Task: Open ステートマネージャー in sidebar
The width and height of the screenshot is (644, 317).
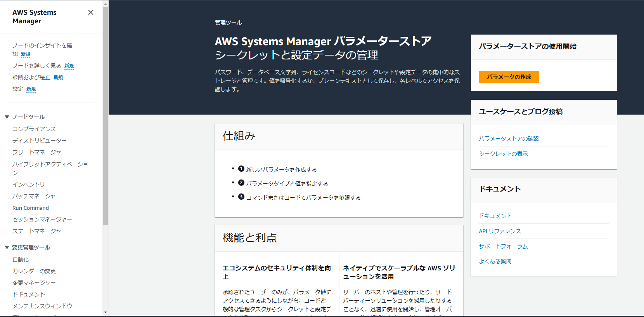Action: (x=40, y=231)
